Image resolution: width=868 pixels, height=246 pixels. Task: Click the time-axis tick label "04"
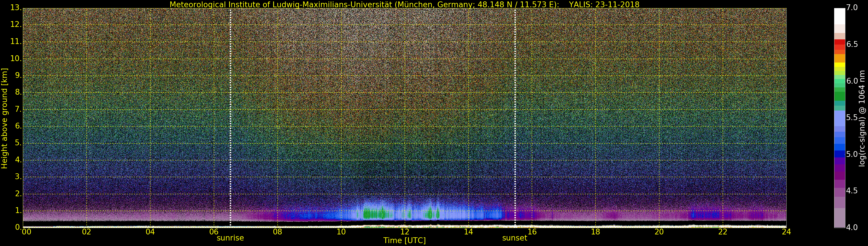point(150,232)
